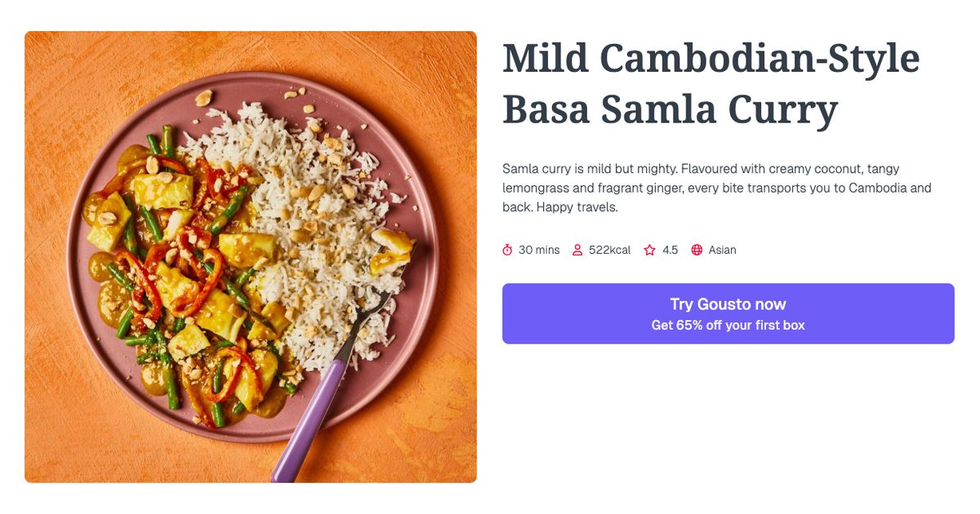Open the curry dish photo
980x514 pixels.
tap(250, 256)
